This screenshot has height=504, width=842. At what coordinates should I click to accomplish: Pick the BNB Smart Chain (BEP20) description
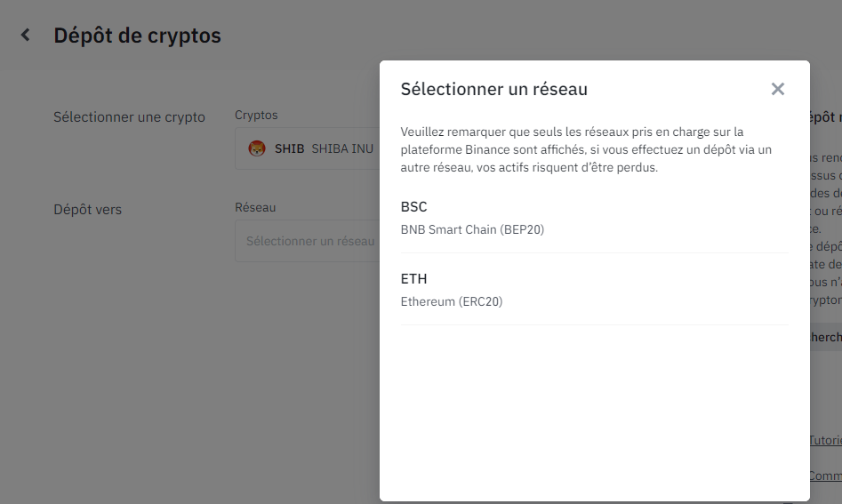pyautogui.click(x=472, y=229)
